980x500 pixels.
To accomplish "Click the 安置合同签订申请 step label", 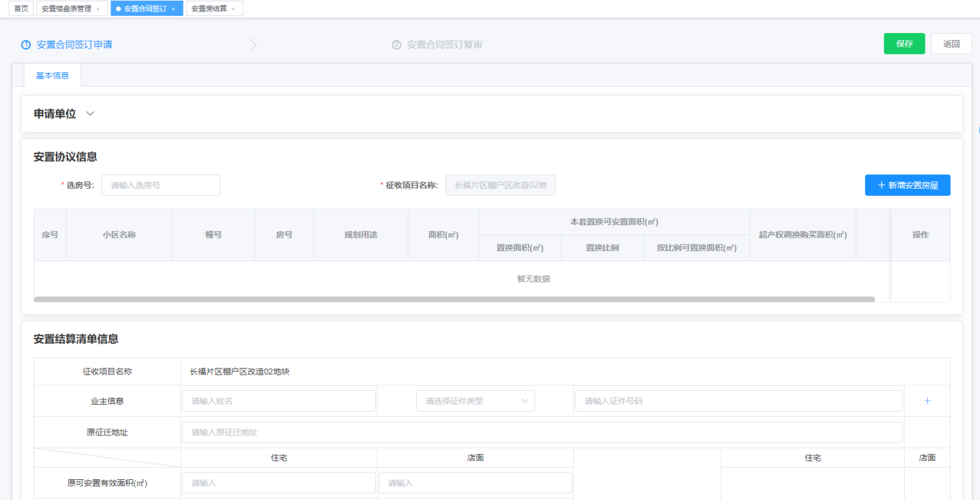I will point(74,44).
